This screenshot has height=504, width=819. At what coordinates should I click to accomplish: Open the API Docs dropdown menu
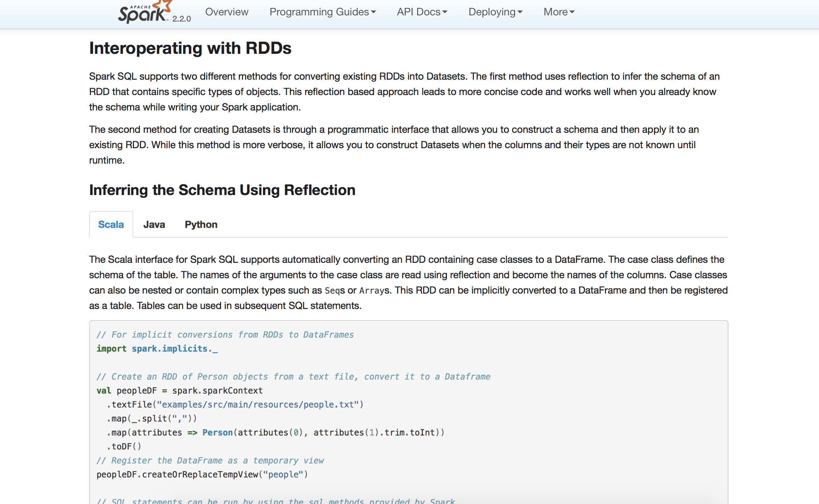pos(422,12)
